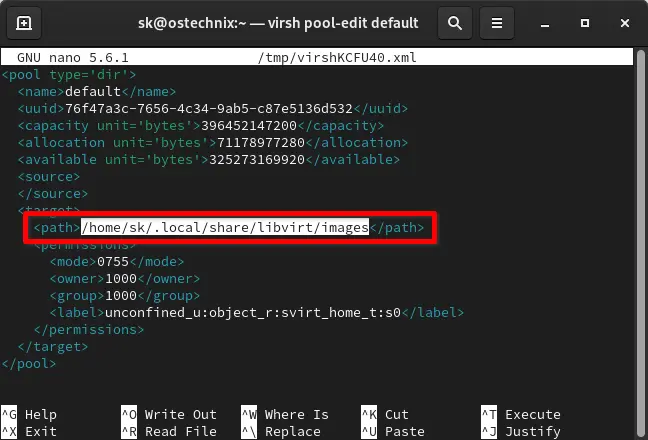Click the terminal's vertical scrollbar

click(641, 244)
